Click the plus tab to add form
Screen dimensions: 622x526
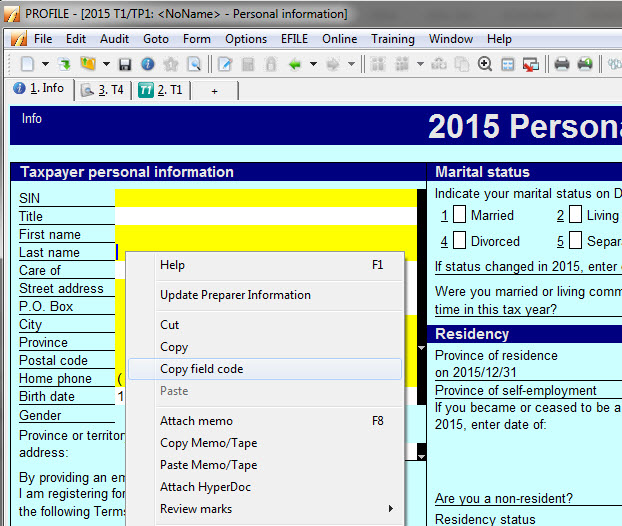[x=215, y=91]
